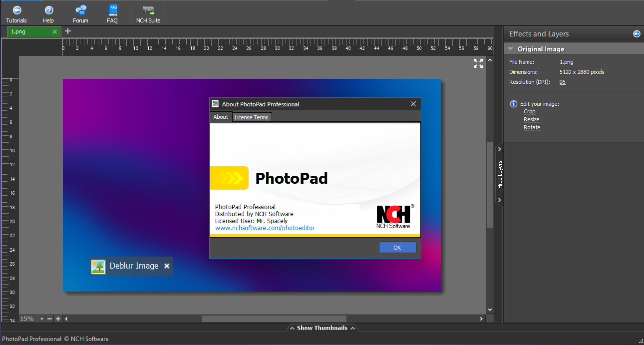The height and width of the screenshot is (345, 644).
Task: Click the canvas horizontal scrollbar thumb
Action: click(x=274, y=319)
